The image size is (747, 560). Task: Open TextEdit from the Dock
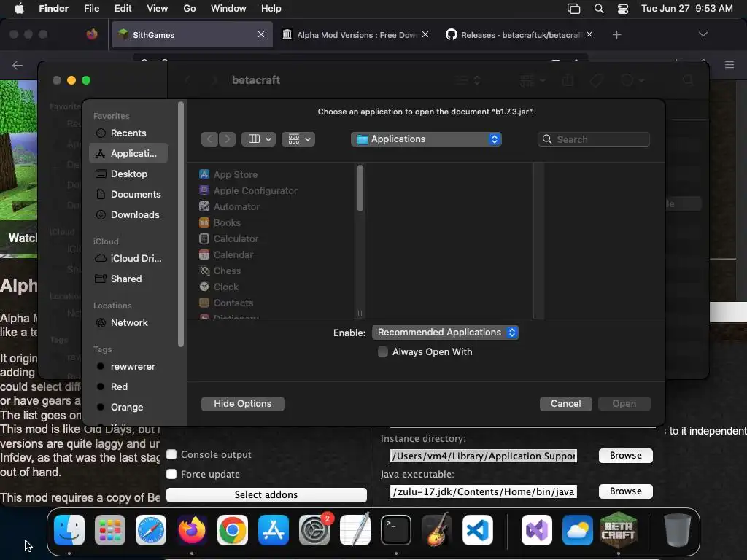pos(355,530)
